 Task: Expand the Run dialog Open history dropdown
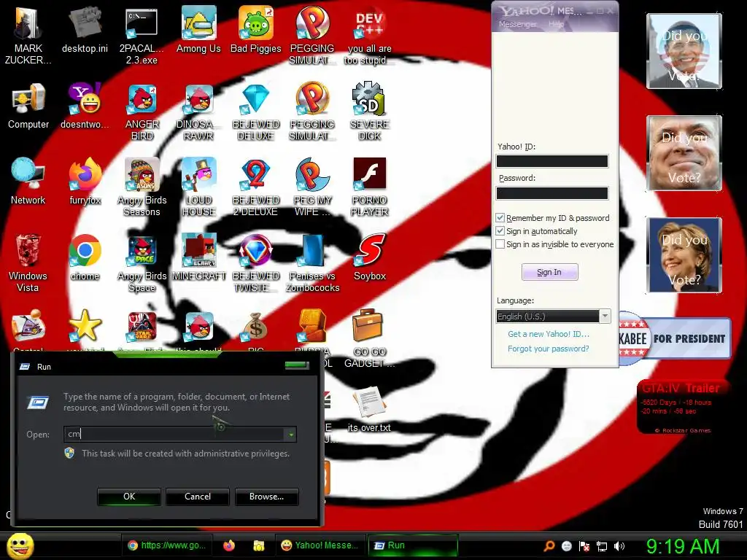tap(290, 435)
